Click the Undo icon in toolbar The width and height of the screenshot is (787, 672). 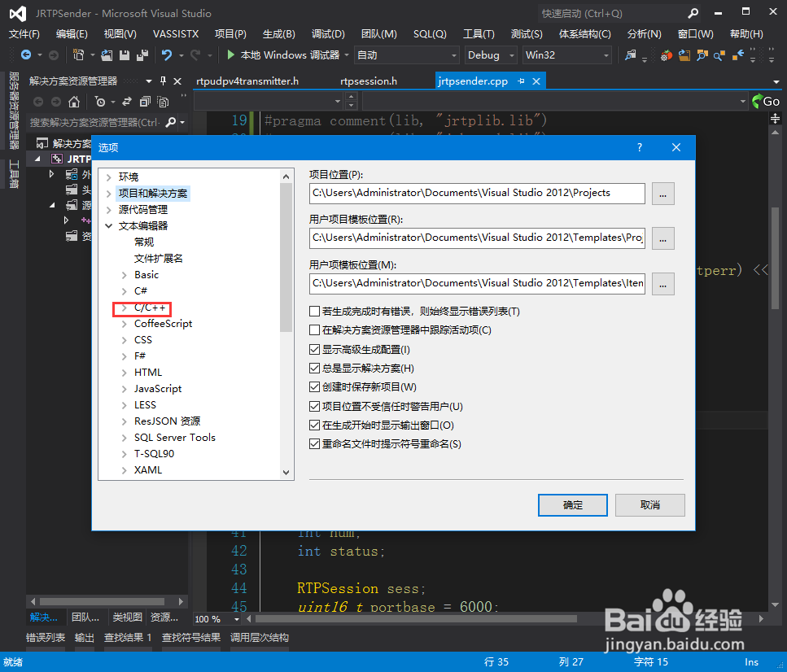(169, 55)
